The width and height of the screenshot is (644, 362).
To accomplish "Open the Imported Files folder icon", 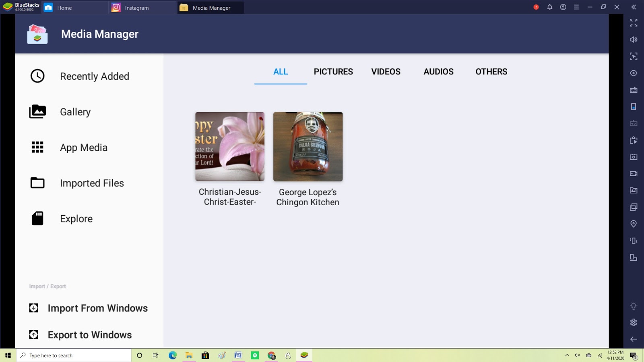I will [37, 183].
